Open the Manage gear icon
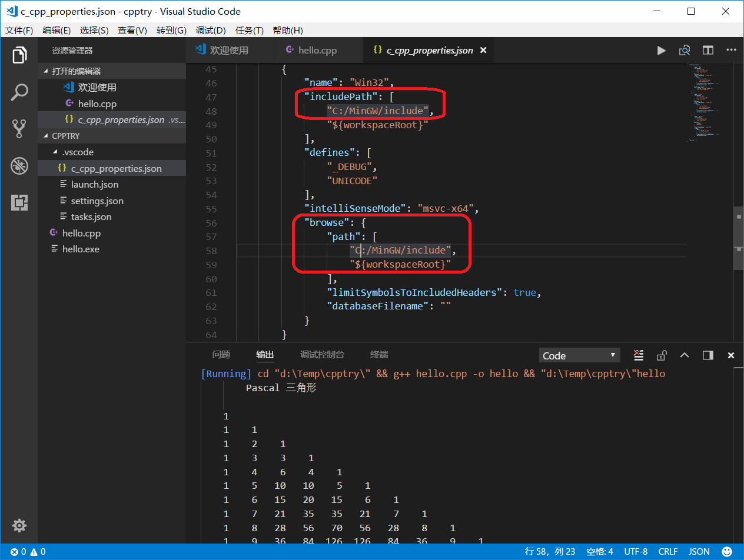Screen dimensions: 744x560 tap(19, 525)
